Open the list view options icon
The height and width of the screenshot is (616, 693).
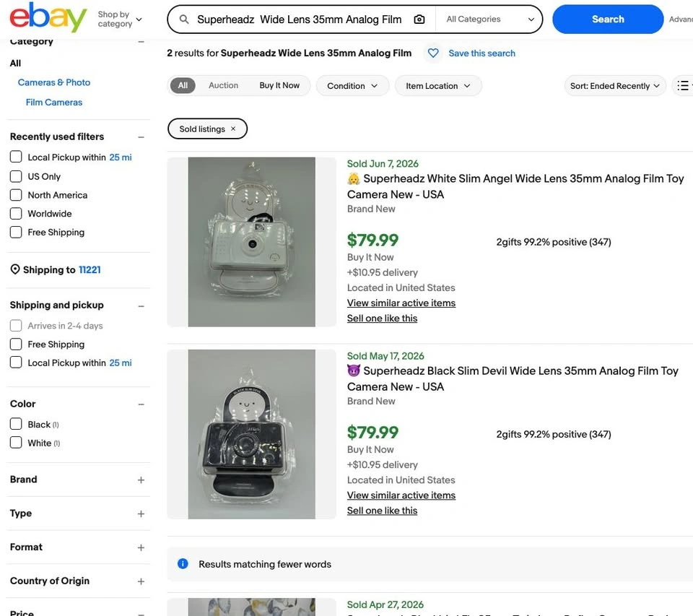(683, 85)
